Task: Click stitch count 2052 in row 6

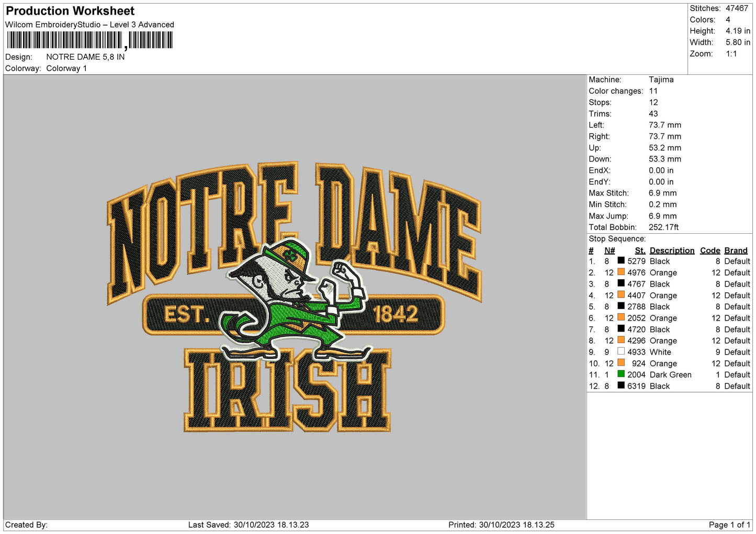Action: [x=636, y=318]
